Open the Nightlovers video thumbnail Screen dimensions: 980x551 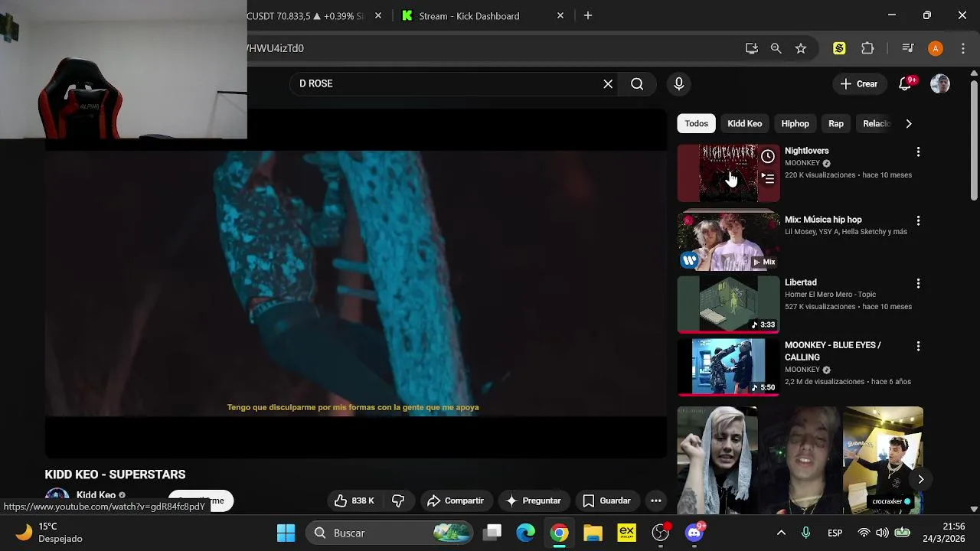coord(728,173)
